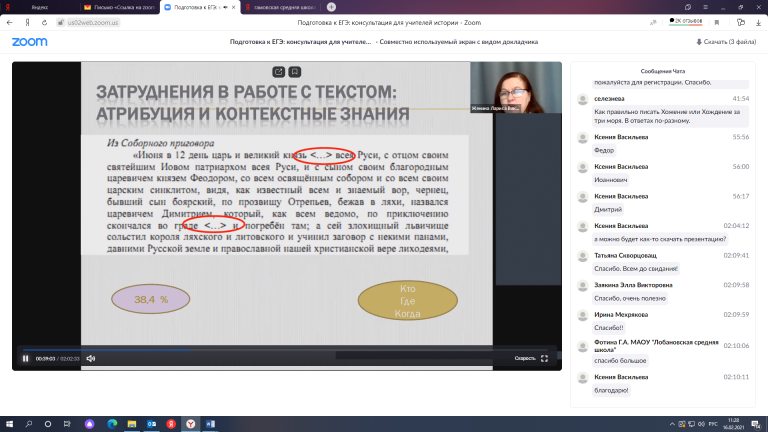768x432 pixels.
Task: Open the browser extensions icon
Action: 741,23
